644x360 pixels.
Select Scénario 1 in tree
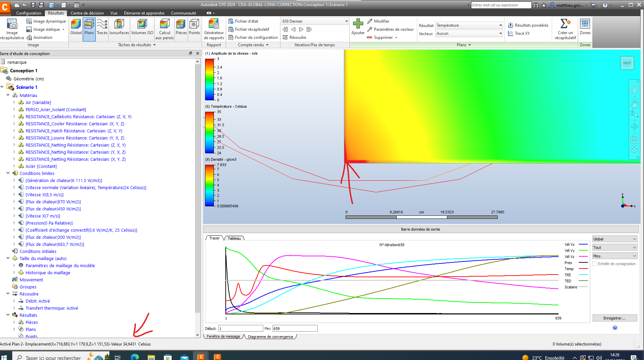click(27, 87)
